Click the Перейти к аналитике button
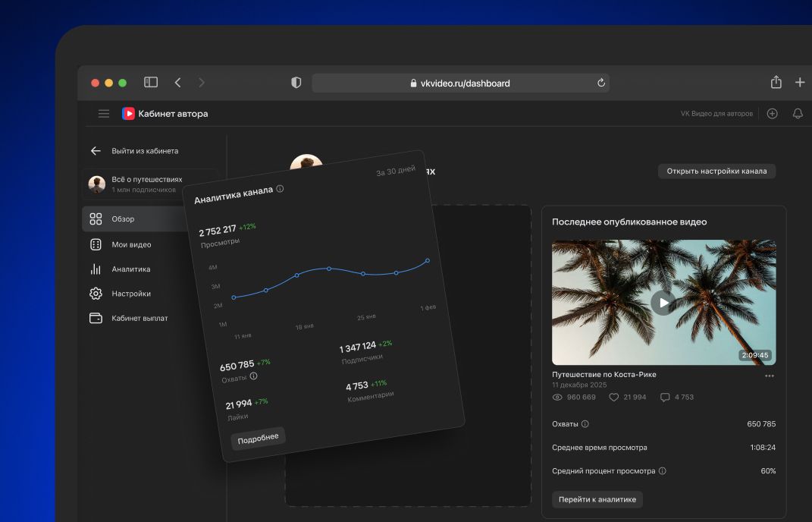 click(x=597, y=500)
